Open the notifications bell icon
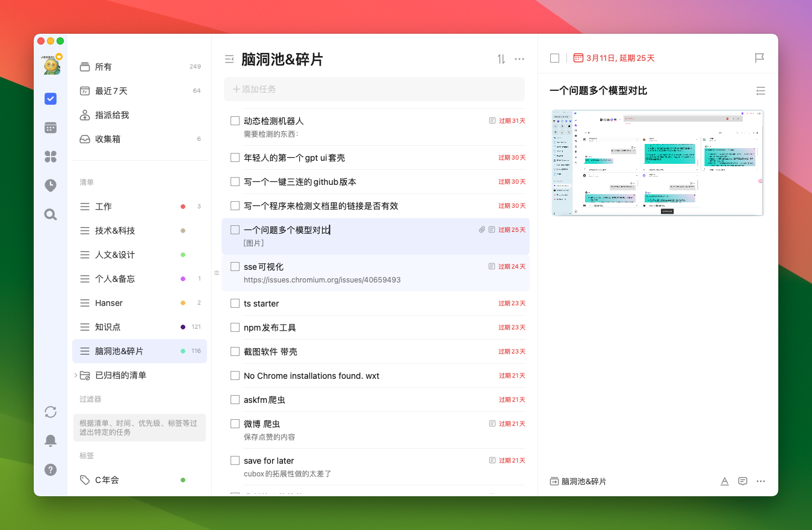 (51, 441)
